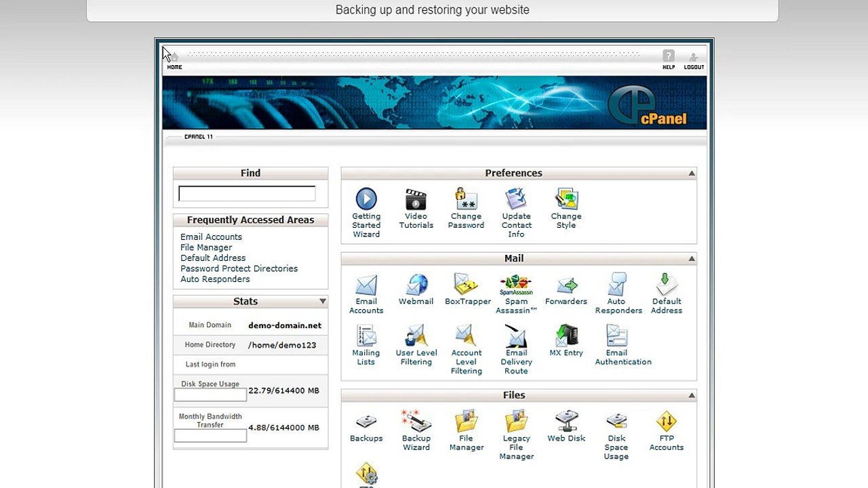
Task: Collapse the Files section
Action: coord(692,396)
